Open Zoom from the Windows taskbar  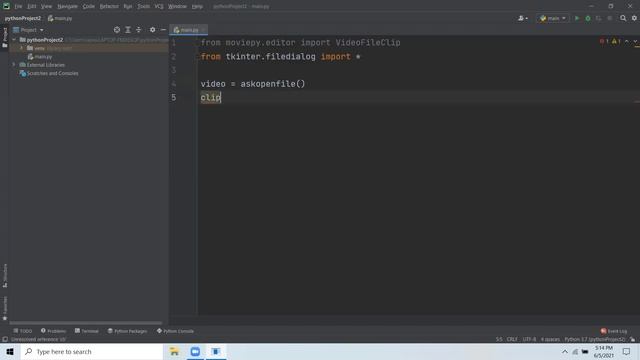click(x=195, y=351)
